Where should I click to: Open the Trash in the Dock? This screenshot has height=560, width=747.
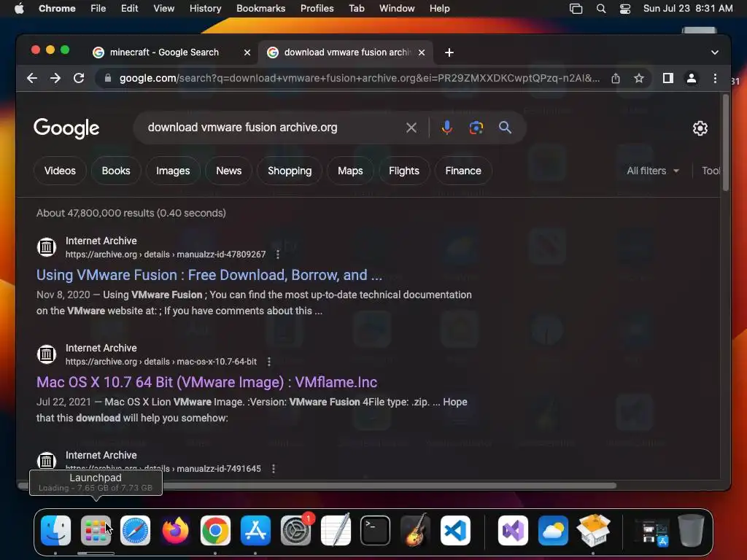[692, 531]
